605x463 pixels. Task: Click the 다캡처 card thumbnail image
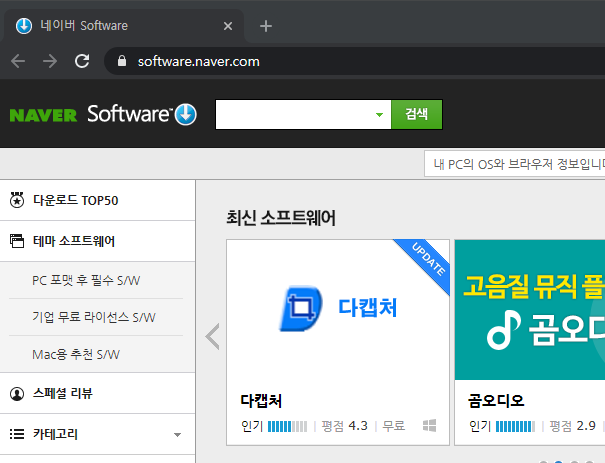(x=338, y=310)
